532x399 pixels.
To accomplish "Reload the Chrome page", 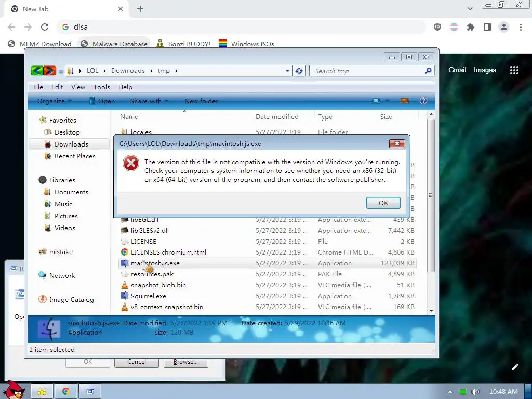I will pyautogui.click(x=45, y=27).
